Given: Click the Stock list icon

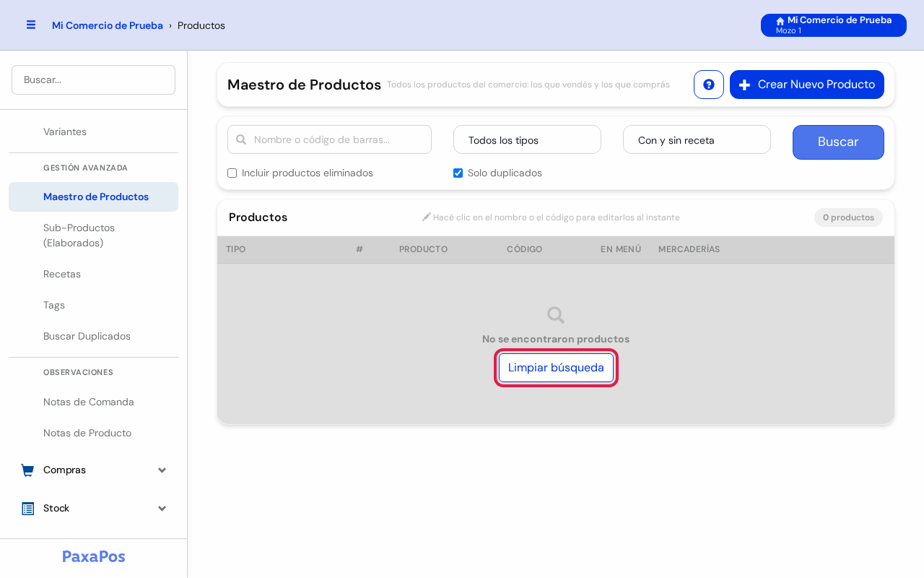Looking at the screenshot, I should coord(28,509).
